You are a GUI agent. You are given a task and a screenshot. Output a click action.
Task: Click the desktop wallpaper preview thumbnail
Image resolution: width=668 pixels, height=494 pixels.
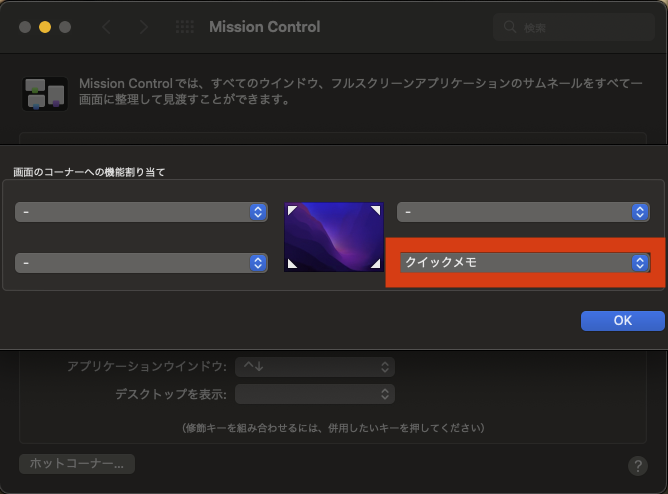(x=334, y=237)
